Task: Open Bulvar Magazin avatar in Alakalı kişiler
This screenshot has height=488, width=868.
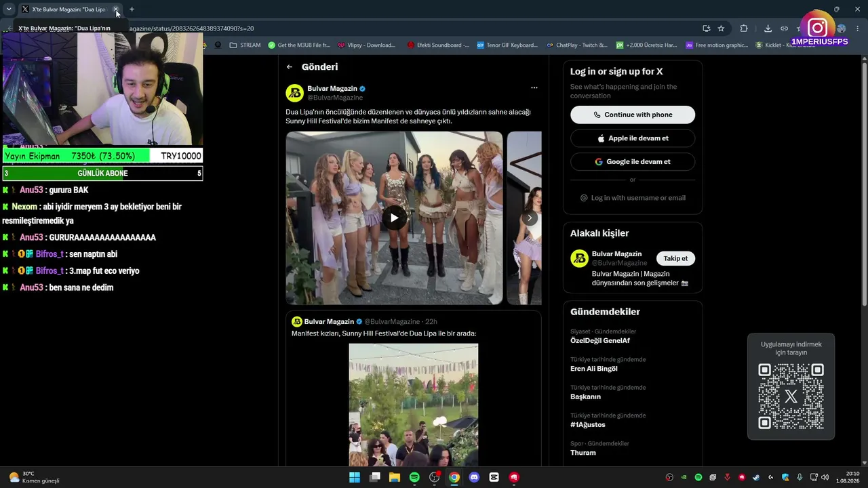Action: tap(579, 258)
